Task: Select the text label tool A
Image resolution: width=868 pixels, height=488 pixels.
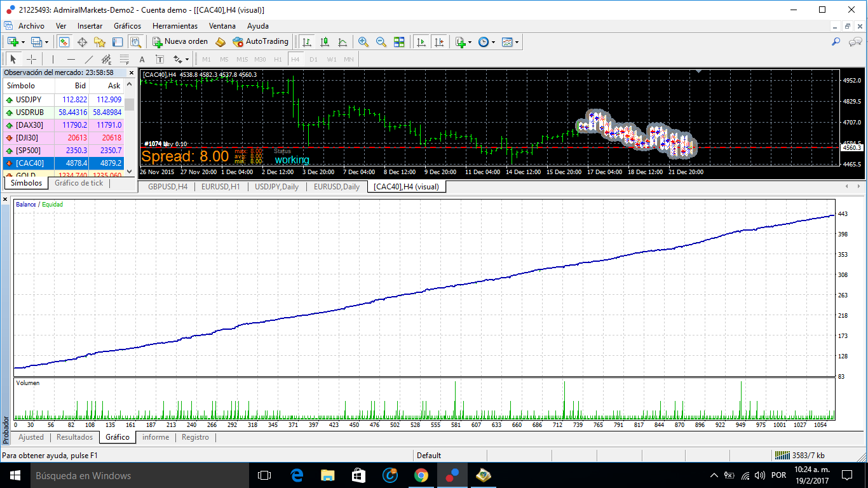Action: (142, 59)
